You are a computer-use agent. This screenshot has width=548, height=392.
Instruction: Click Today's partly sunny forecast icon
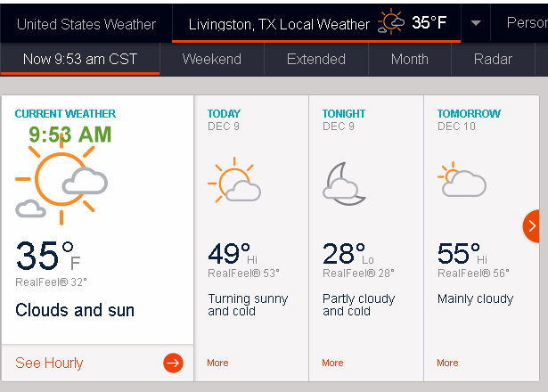(233, 181)
